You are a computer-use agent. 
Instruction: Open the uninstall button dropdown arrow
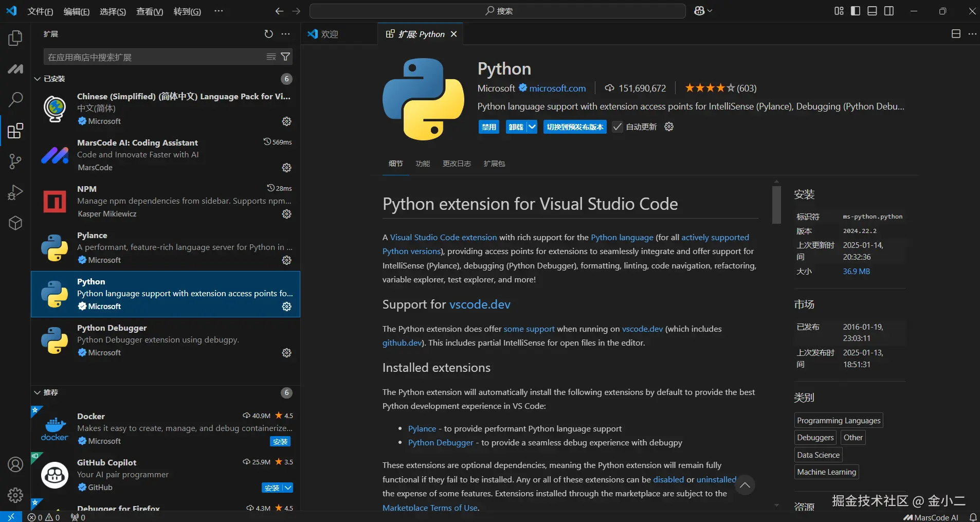532,127
